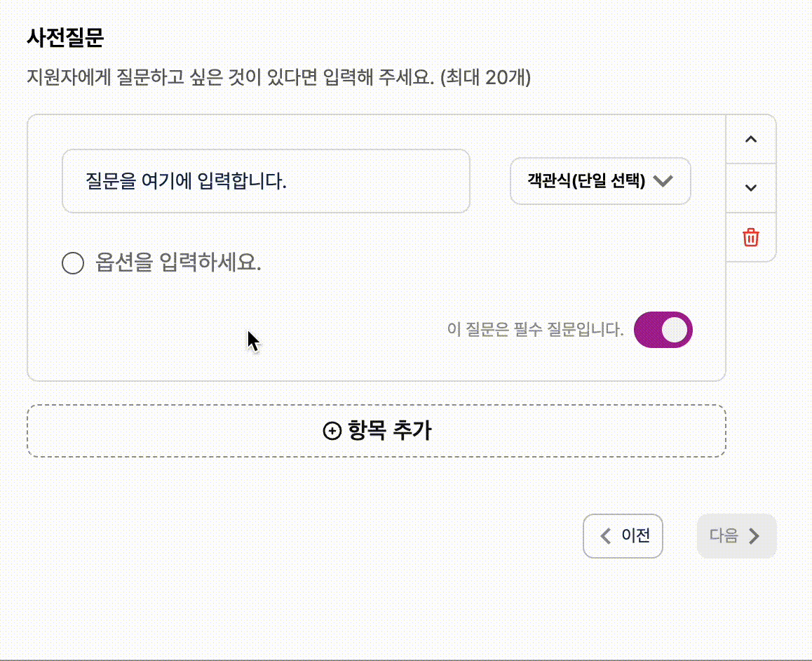
Task: Click the 항목 추가 dashed button
Action: pyautogui.click(x=377, y=431)
